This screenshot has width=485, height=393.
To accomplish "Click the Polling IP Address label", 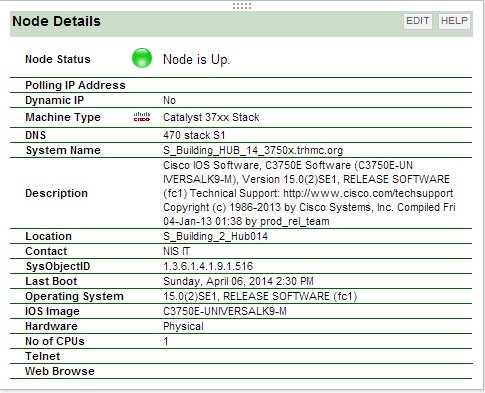I will [75, 85].
